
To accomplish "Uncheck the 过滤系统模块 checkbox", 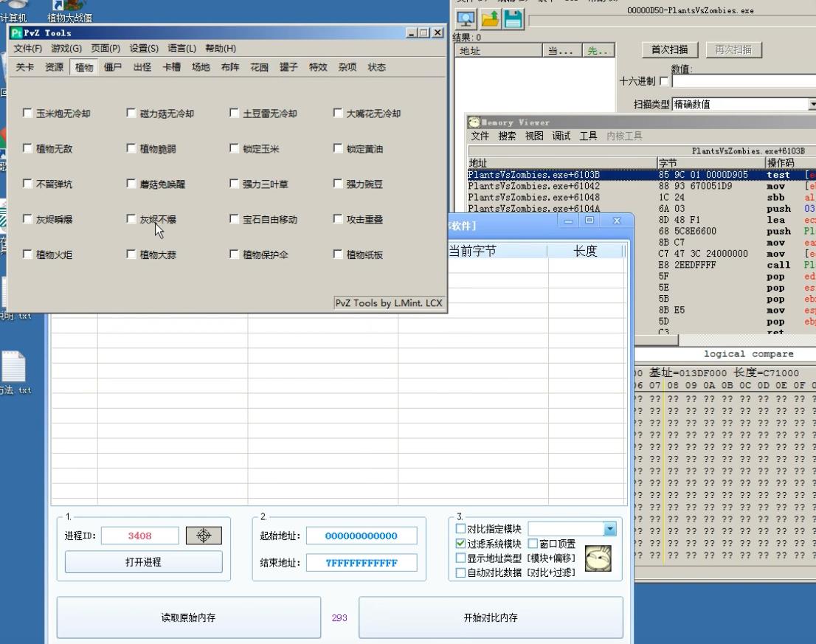I will 461,544.
